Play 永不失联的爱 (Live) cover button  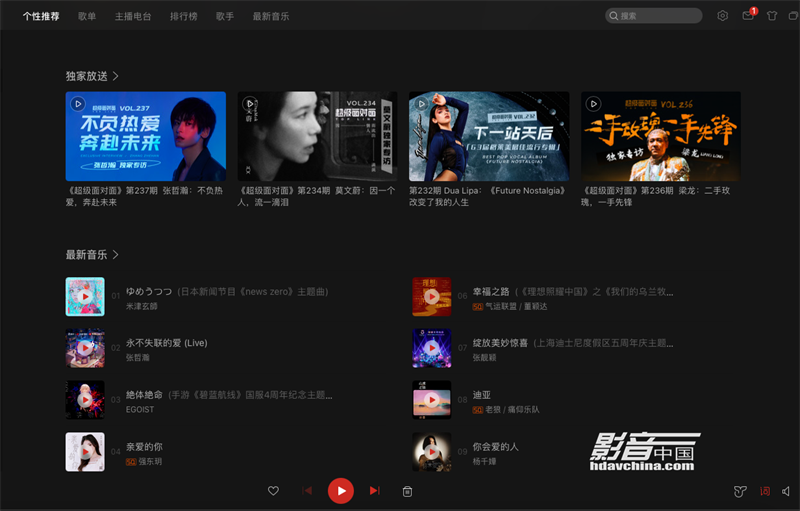coord(85,348)
